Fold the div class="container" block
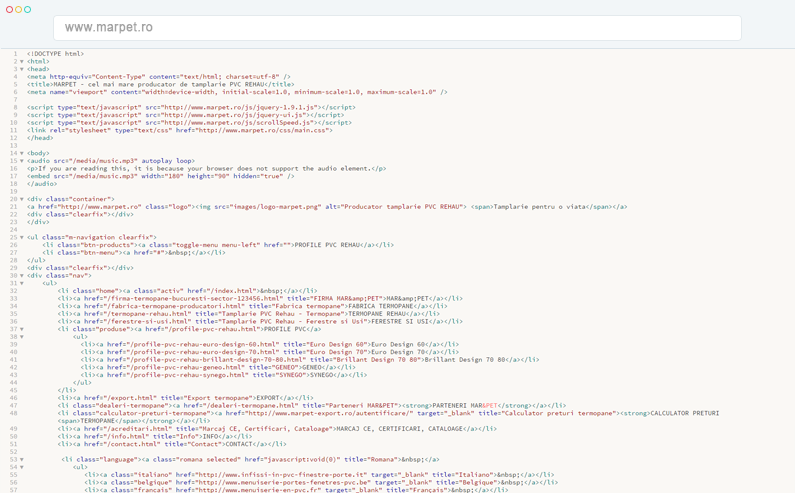 click(x=22, y=199)
